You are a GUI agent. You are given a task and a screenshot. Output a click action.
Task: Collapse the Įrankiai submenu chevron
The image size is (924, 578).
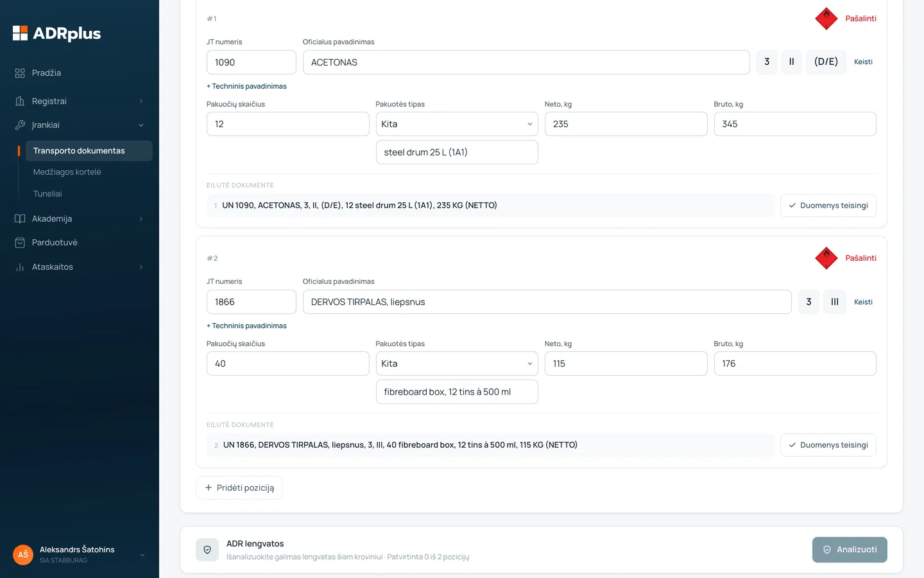[x=141, y=125]
